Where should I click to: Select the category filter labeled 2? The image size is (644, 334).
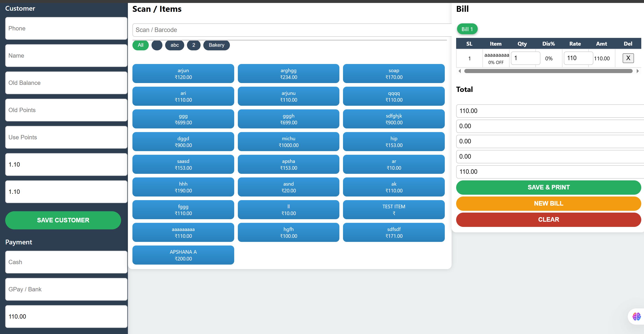(194, 45)
